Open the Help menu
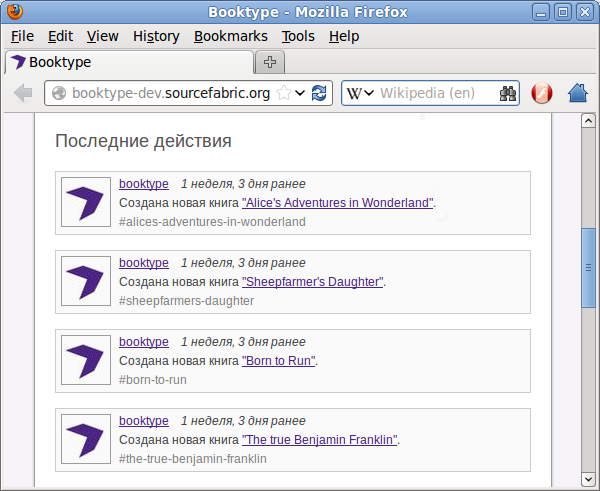 (x=344, y=36)
